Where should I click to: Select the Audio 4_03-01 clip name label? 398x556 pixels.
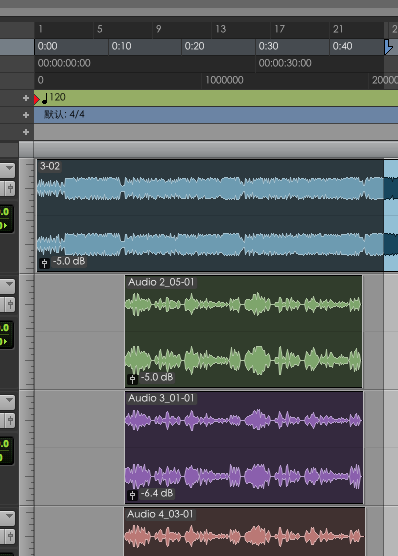pyautogui.click(x=160, y=514)
